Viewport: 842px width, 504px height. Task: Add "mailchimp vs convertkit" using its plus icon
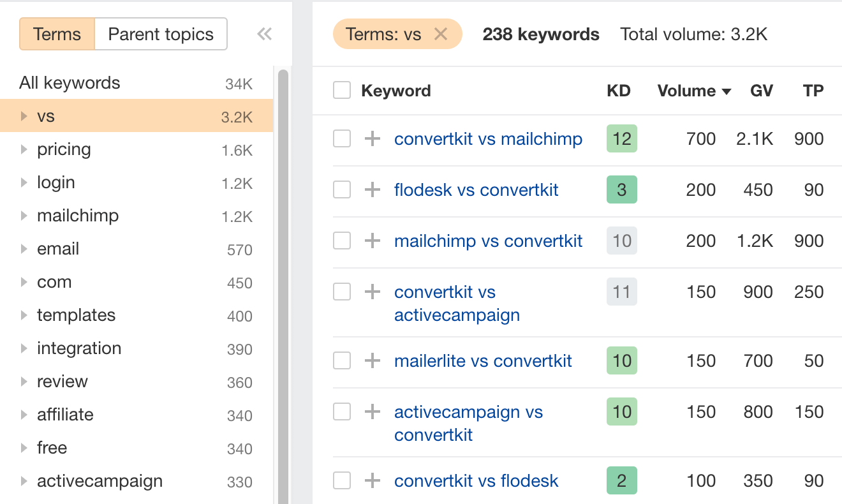tap(372, 241)
